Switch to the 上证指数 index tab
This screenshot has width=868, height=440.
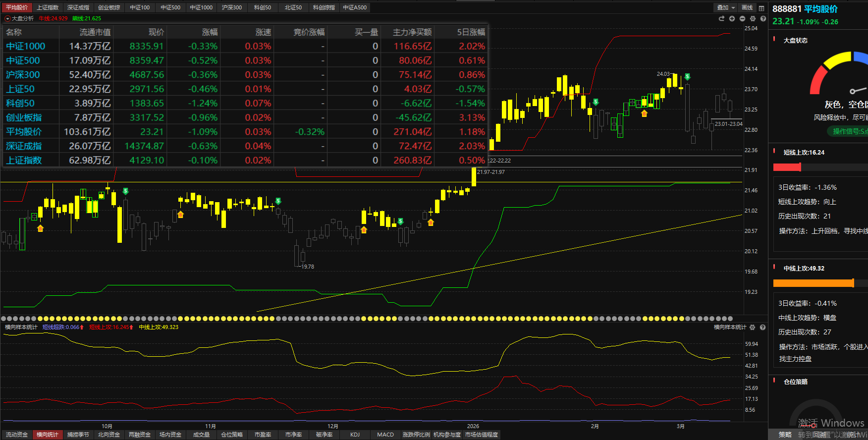point(48,7)
